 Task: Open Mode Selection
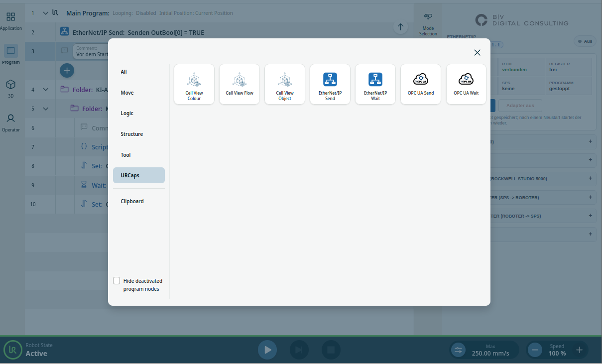pyautogui.click(x=428, y=24)
